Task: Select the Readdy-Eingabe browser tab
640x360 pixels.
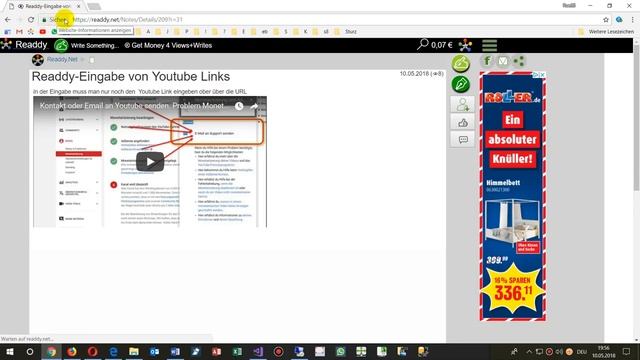Action: tap(44, 6)
